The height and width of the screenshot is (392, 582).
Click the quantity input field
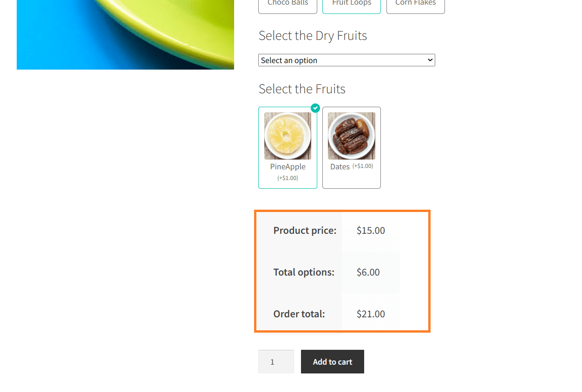point(276,362)
